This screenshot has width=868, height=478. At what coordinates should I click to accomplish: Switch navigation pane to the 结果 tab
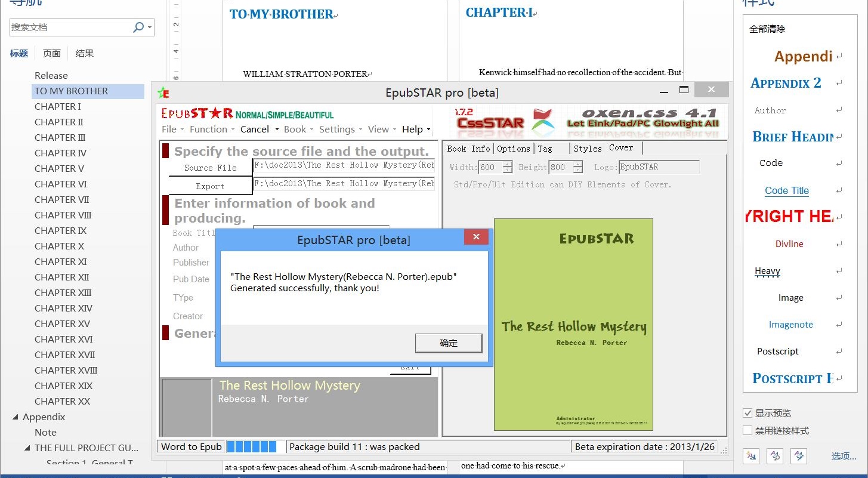coord(84,54)
